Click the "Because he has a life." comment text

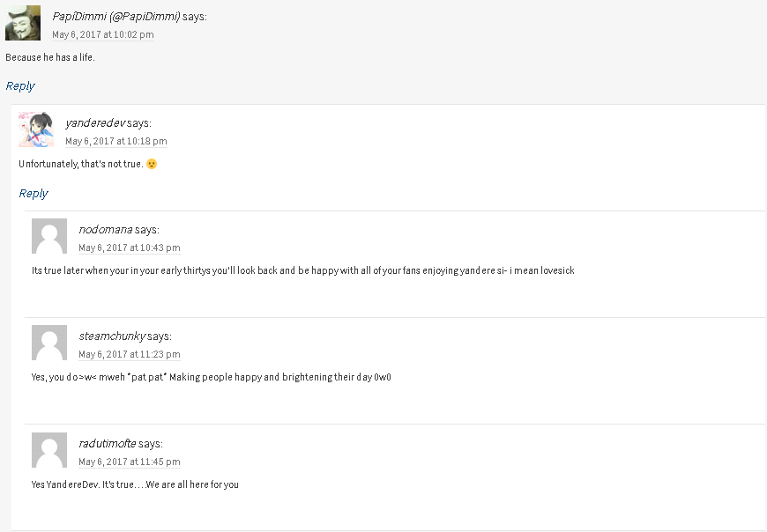coord(50,57)
